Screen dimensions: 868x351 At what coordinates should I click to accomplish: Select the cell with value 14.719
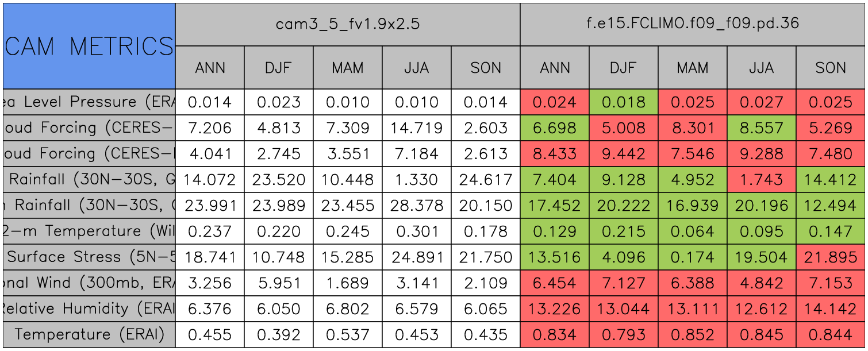pos(417,128)
